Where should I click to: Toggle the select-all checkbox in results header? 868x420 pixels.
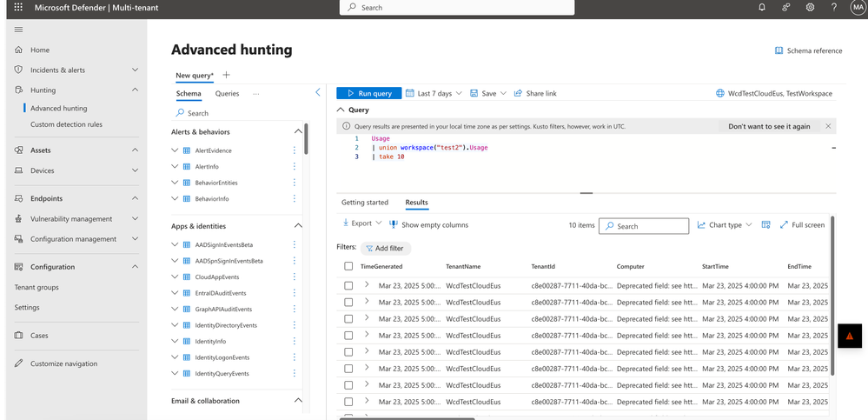[348, 266]
